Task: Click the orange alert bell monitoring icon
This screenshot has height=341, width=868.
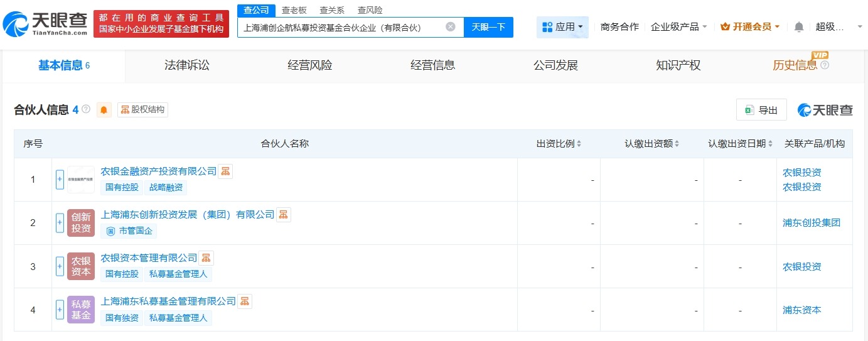Action: [x=104, y=110]
